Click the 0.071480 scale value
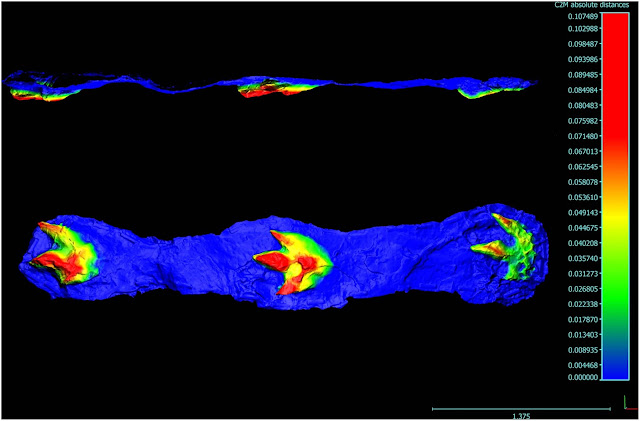This screenshot has height=421, width=640. (583, 136)
